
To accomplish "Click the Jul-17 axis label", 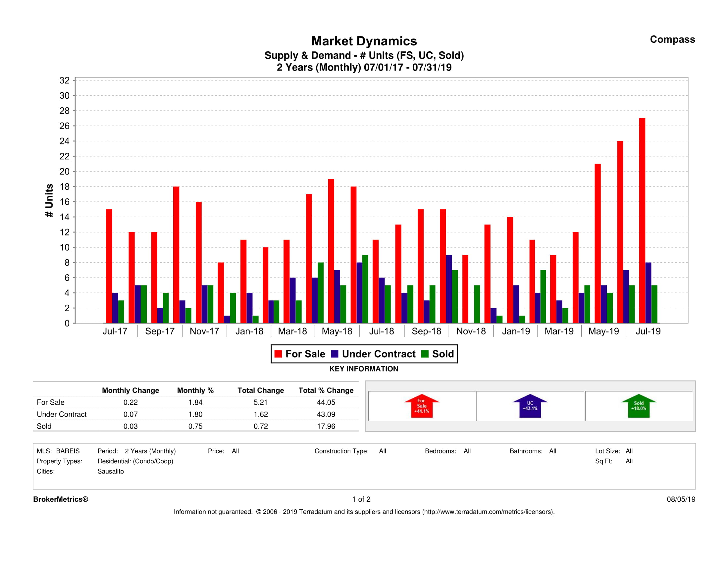I will [115, 331].
